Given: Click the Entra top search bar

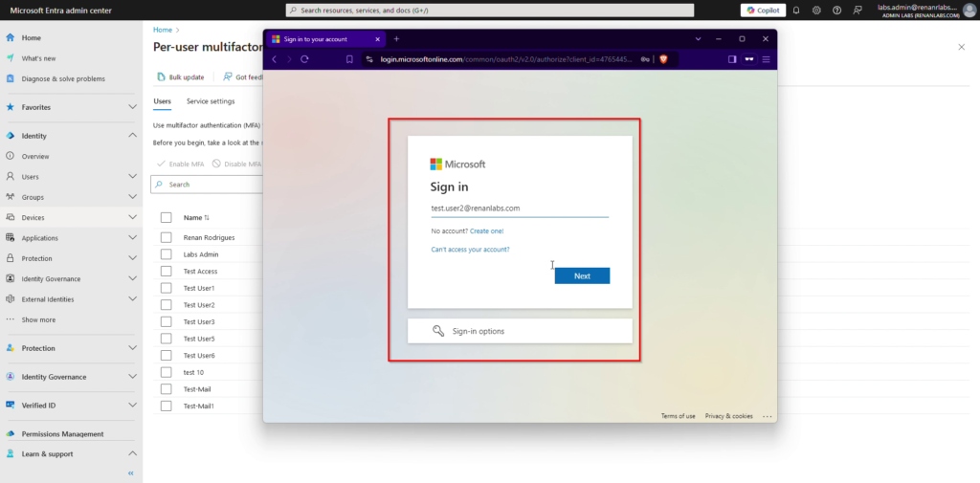Looking at the screenshot, I should click(x=489, y=10).
